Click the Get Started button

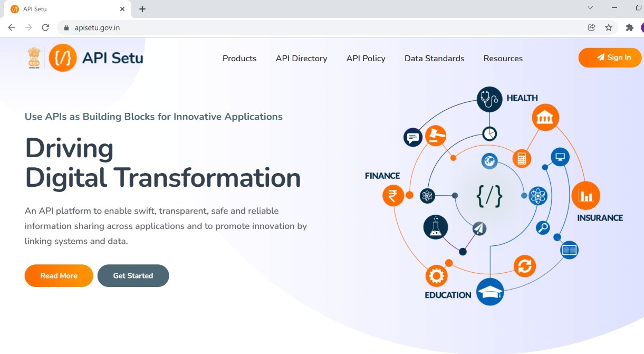133,275
